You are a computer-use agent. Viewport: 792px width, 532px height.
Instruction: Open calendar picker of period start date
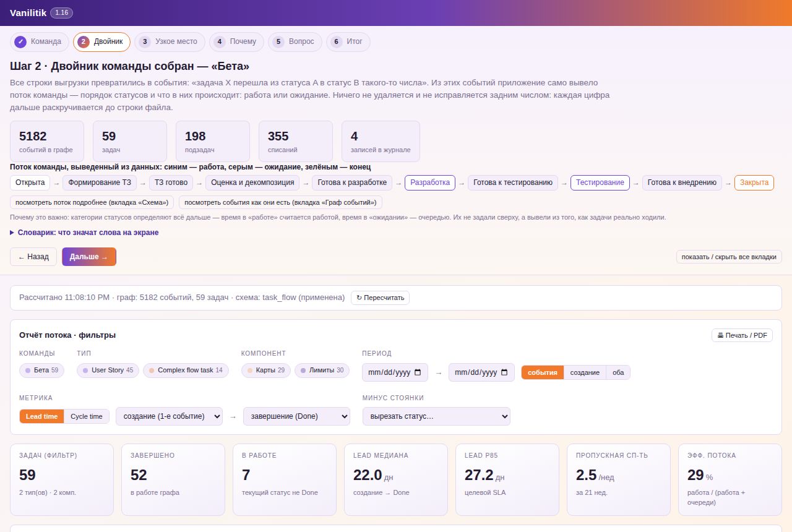[418, 372]
